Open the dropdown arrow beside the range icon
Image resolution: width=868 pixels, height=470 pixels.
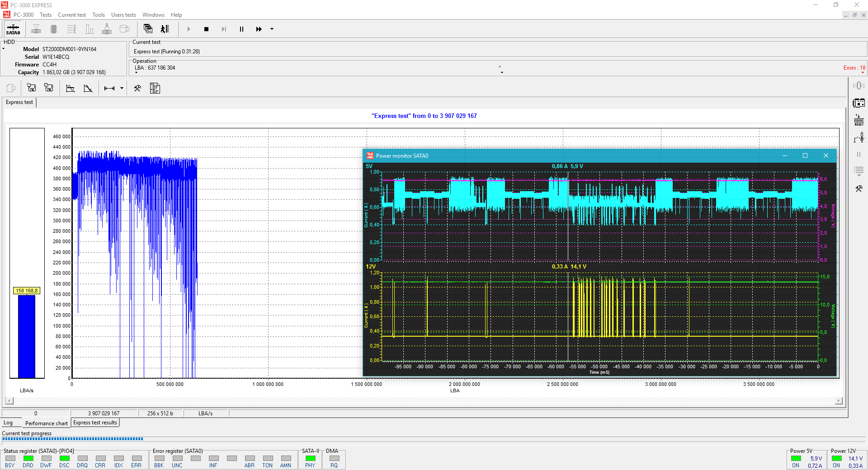coord(122,89)
